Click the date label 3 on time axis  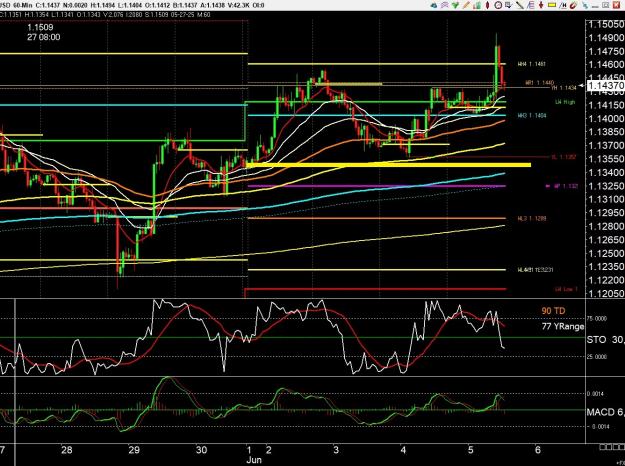[x=336, y=450]
